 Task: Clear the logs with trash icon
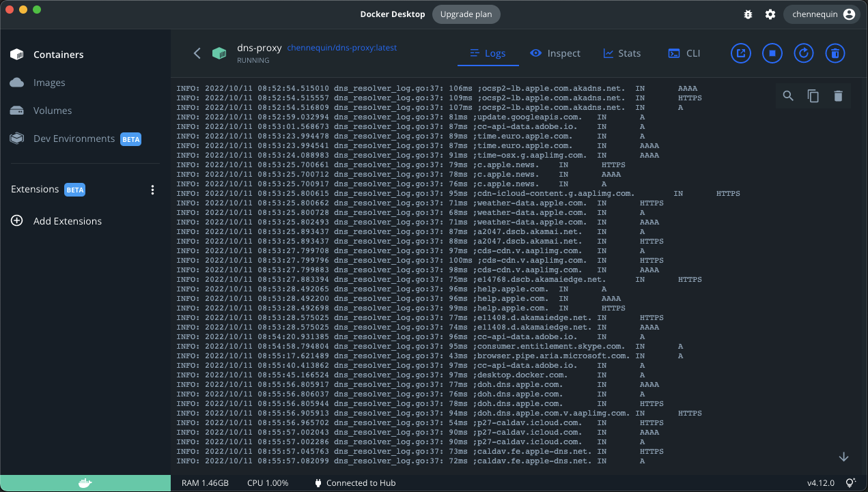838,96
